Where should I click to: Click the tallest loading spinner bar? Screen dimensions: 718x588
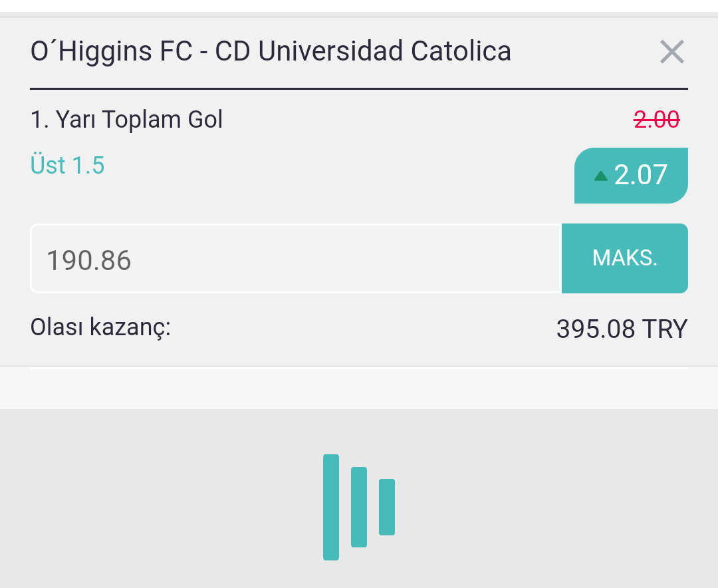(x=331, y=508)
